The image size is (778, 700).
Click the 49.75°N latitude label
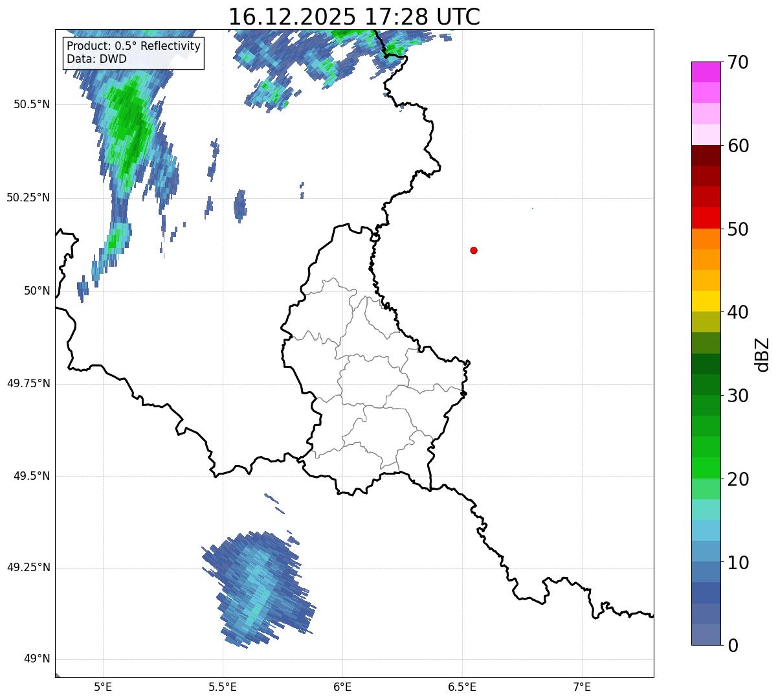28,383
